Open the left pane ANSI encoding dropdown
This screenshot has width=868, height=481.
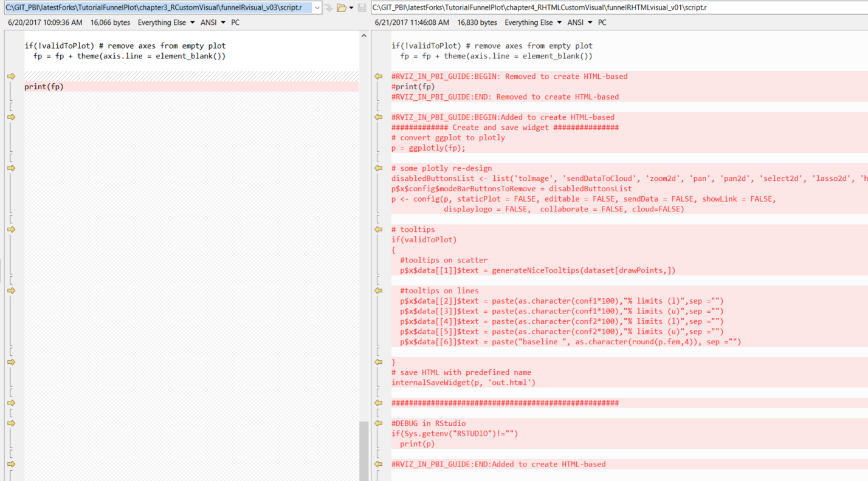(x=213, y=22)
